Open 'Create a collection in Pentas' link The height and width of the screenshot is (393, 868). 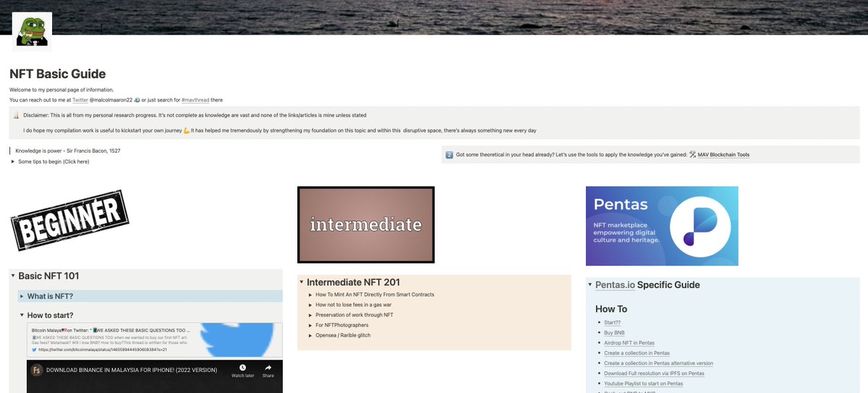point(637,352)
